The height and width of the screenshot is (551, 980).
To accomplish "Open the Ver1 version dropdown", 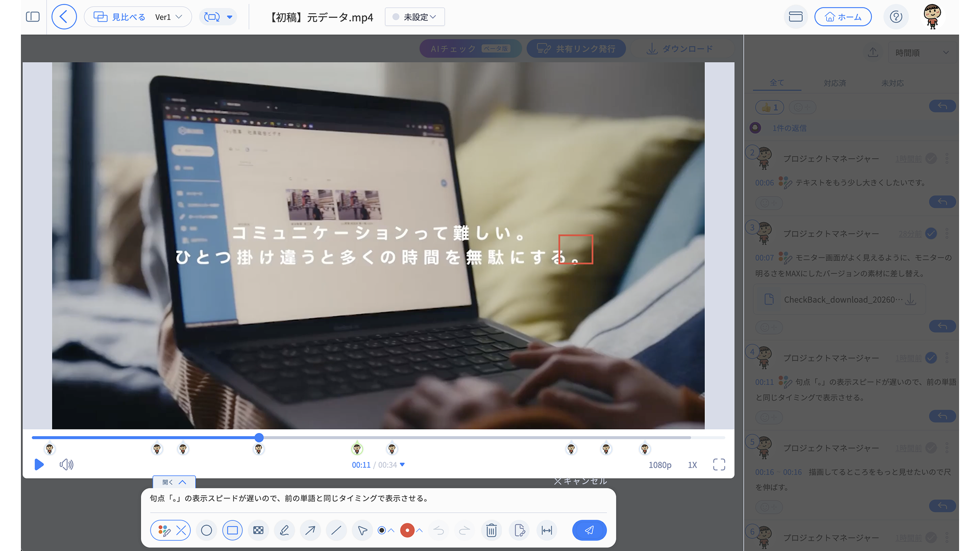I will pos(169,17).
